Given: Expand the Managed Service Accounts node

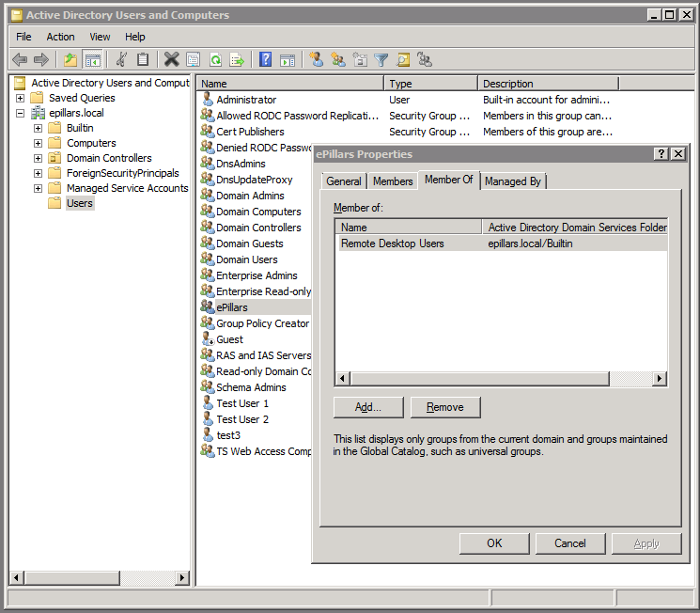Looking at the screenshot, I should [38, 189].
